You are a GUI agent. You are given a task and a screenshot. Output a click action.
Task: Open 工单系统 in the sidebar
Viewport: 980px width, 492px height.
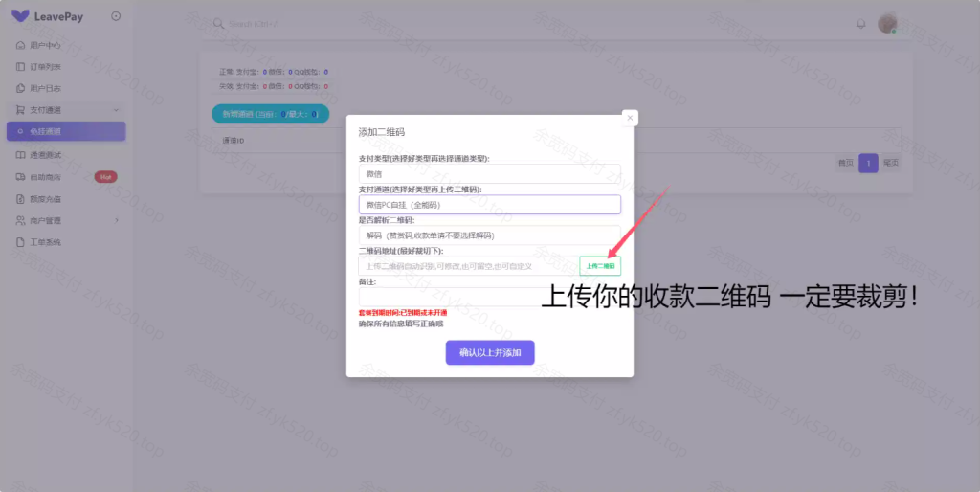click(x=45, y=242)
